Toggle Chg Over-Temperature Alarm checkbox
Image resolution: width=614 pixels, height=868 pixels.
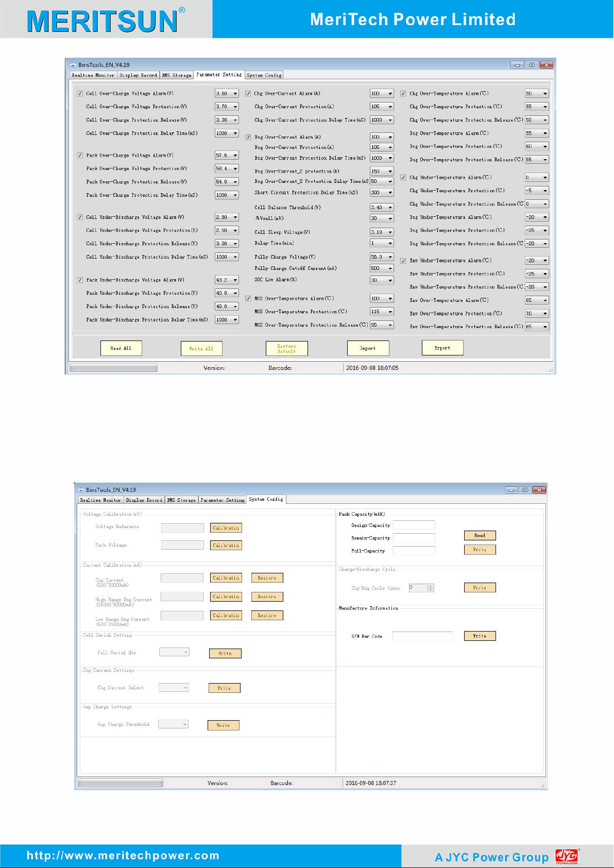pos(403,94)
